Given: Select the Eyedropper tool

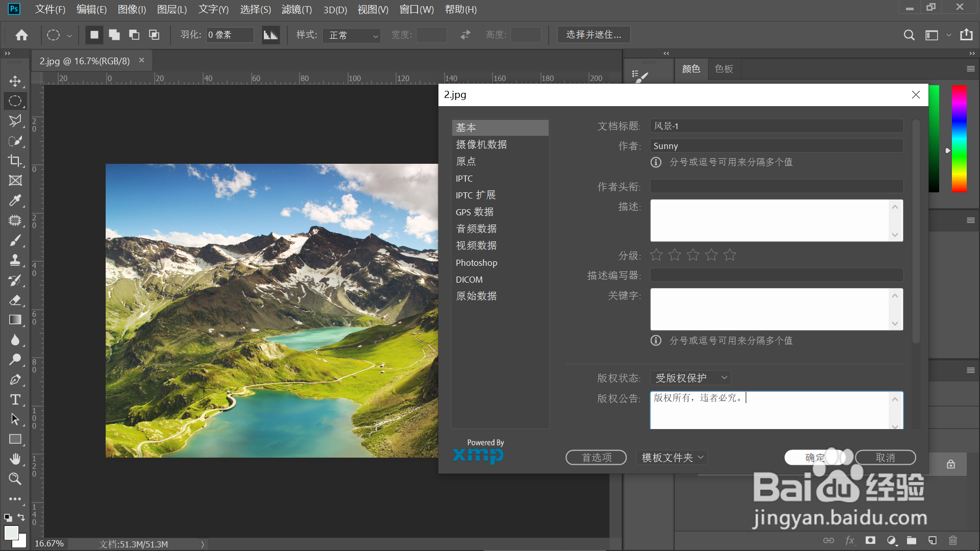Looking at the screenshot, I should 15,200.
